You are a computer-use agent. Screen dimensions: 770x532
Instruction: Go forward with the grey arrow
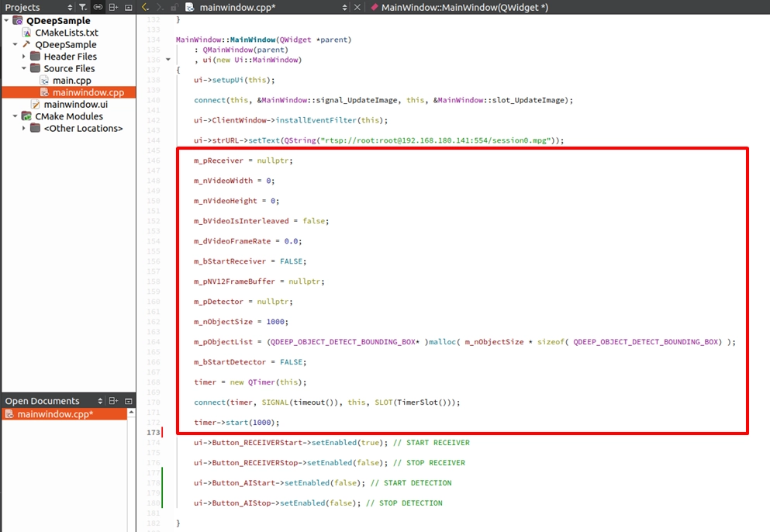coord(160,8)
